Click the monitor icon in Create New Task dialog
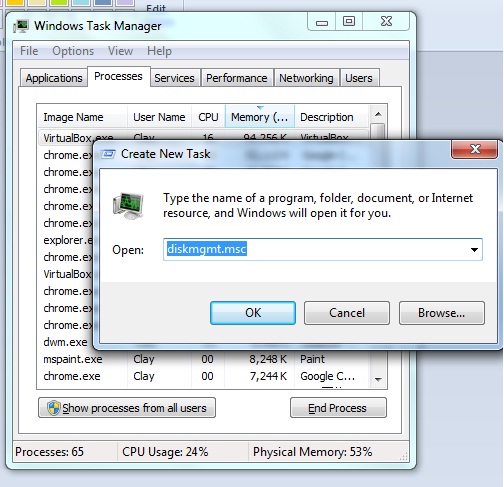The height and width of the screenshot is (487, 504). coord(129,205)
